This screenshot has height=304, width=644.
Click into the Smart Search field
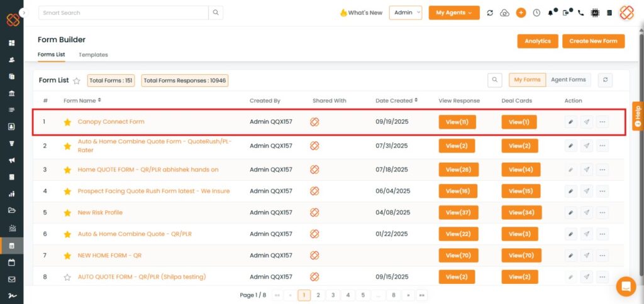pos(123,13)
